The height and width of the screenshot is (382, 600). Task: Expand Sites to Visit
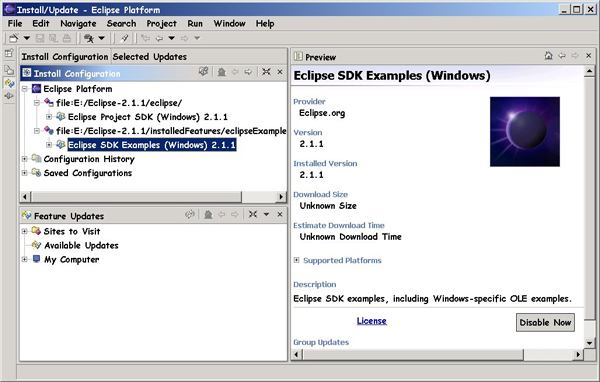point(24,231)
